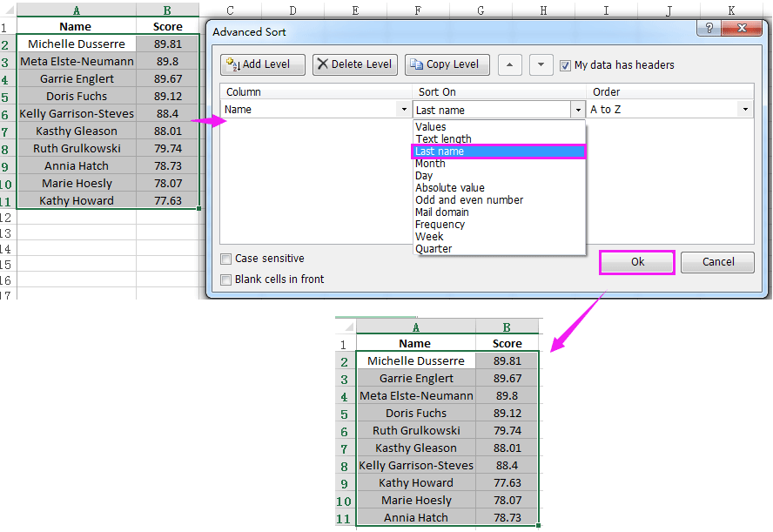Click the Cancel button
The height and width of the screenshot is (532, 773).
(x=718, y=262)
